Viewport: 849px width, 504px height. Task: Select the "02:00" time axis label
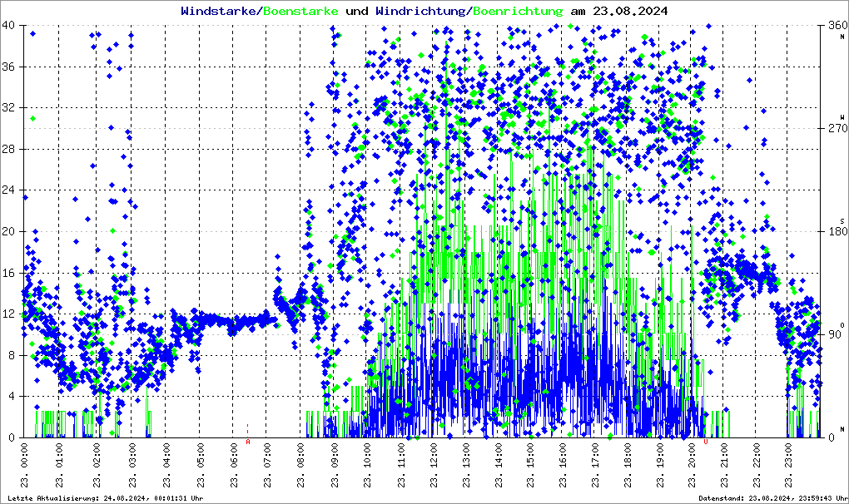[96, 466]
